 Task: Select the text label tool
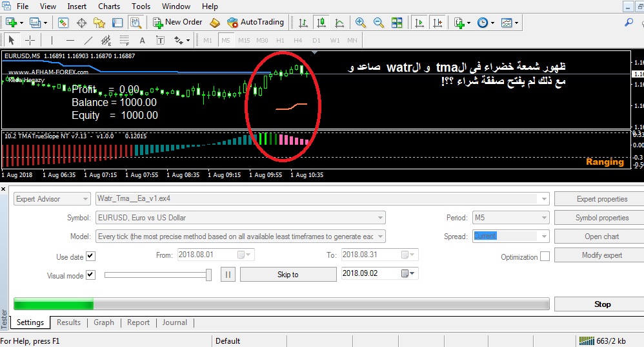coord(143,40)
